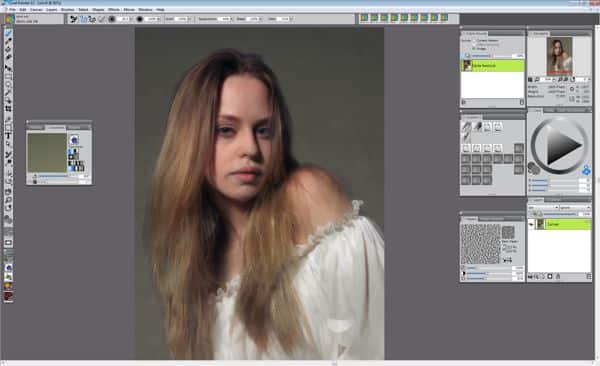600x366 pixels.
Task: Click the open source image icon in Clone Source panel
Action: [x=464, y=102]
